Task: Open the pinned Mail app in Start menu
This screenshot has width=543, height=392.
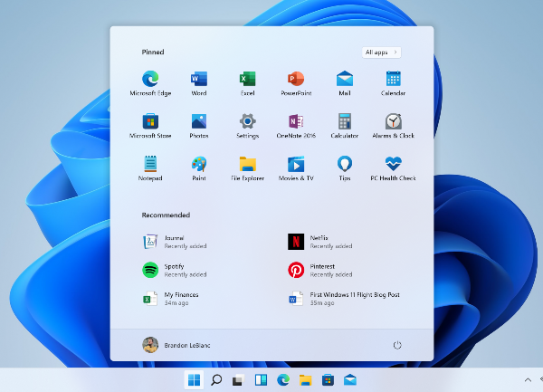Action: click(345, 83)
